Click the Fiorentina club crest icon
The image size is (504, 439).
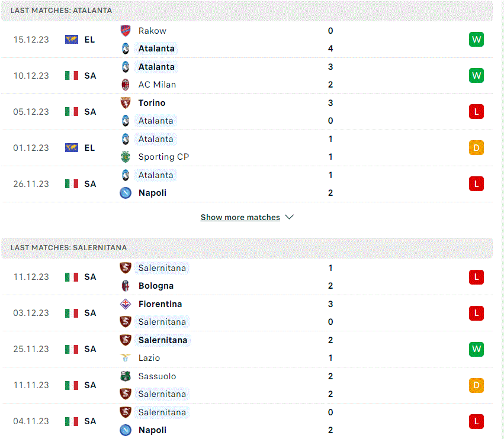tap(126, 304)
